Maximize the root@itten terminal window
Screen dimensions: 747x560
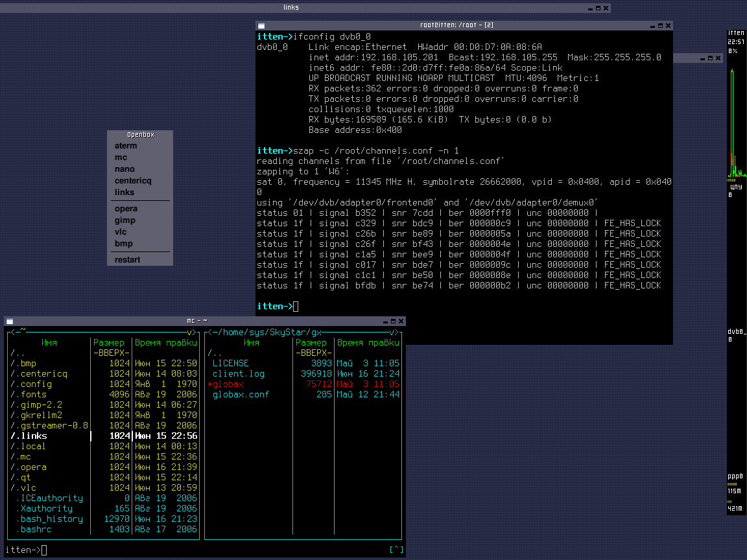click(660, 25)
